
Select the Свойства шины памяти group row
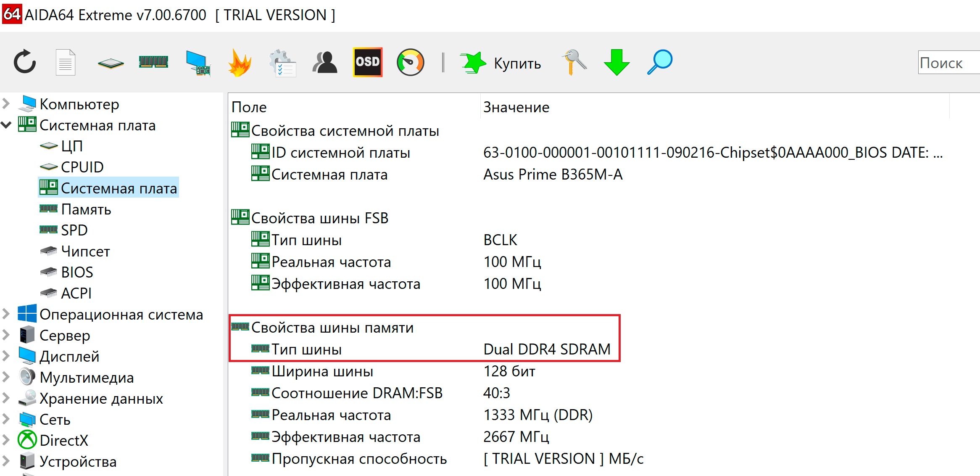click(x=323, y=327)
